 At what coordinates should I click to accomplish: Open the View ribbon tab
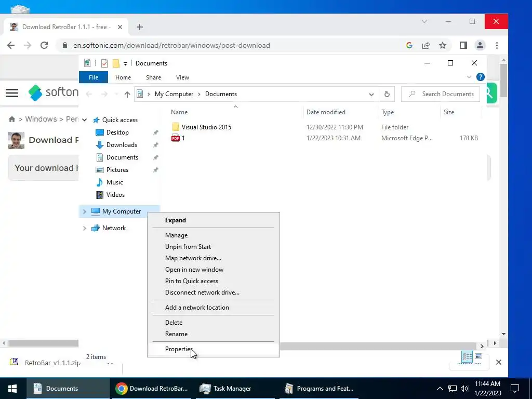pos(182,77)
